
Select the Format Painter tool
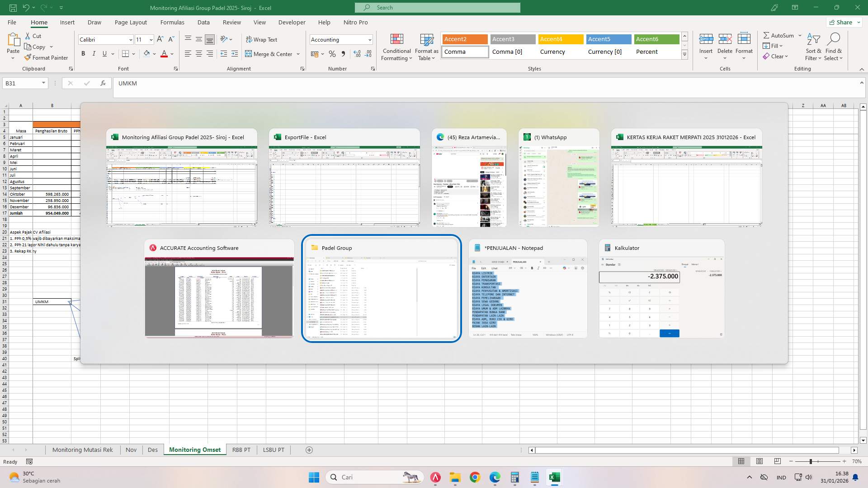click(47, 57)
